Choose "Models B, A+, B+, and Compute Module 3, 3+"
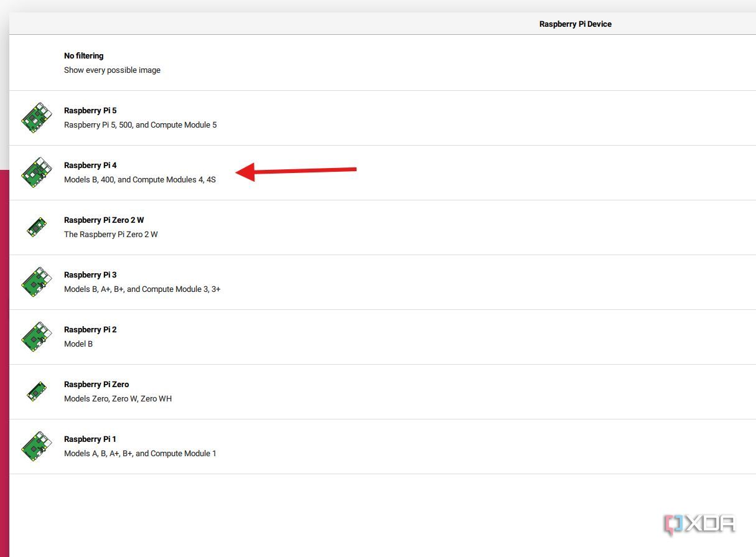Image resolution: width=756 pixels, height=557 pixels. tap(142, 289)
